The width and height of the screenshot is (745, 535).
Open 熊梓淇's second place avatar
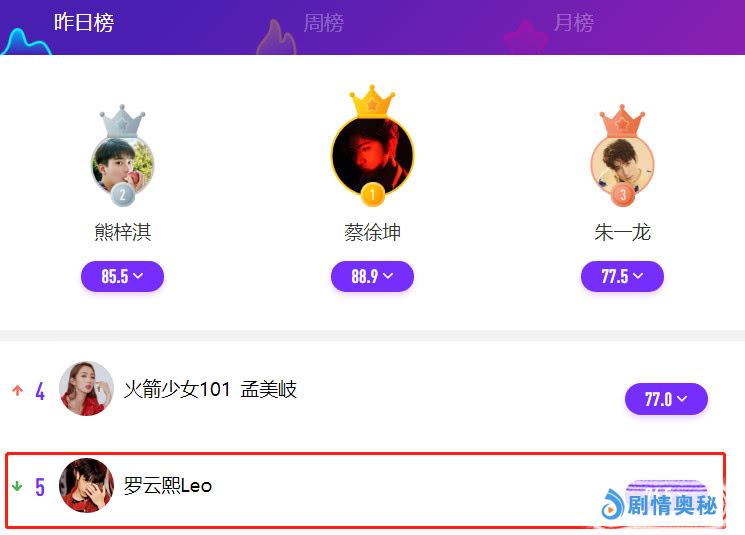click(x=123, y=166)
